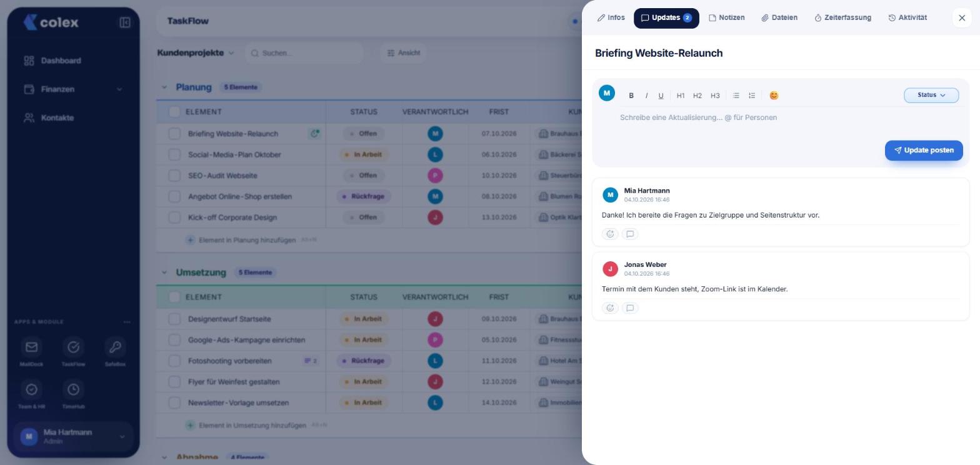Select all elements in the Umsetzung group
Image resolution: width=980 pixels, height=465 pixels.
pos(174,297)
